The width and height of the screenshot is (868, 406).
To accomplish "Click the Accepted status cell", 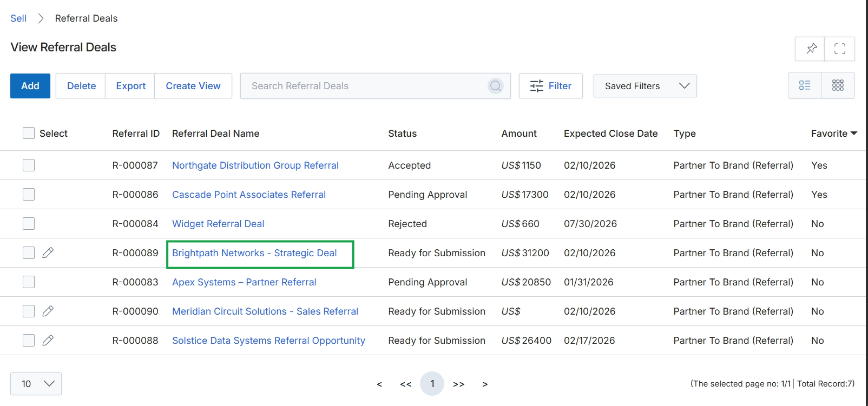I will pos(410,165).
